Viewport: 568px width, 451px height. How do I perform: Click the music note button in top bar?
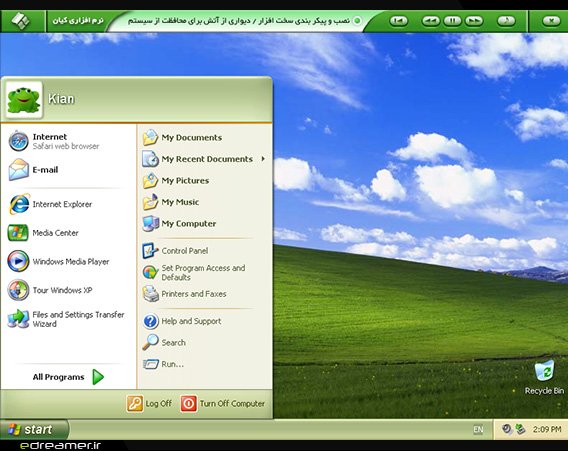[506, 21]
